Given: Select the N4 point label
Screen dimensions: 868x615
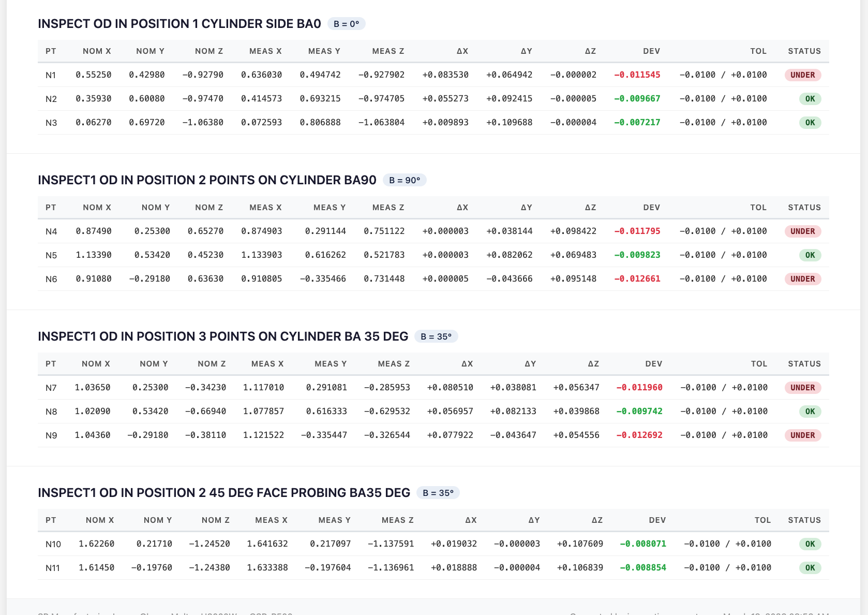Looking at the screenshot, I should [x=51, y=231].
